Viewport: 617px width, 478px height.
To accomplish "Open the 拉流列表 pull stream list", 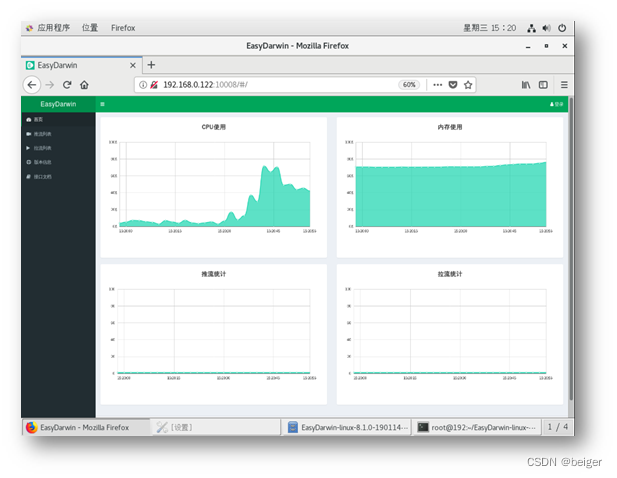I will [58, 148].
